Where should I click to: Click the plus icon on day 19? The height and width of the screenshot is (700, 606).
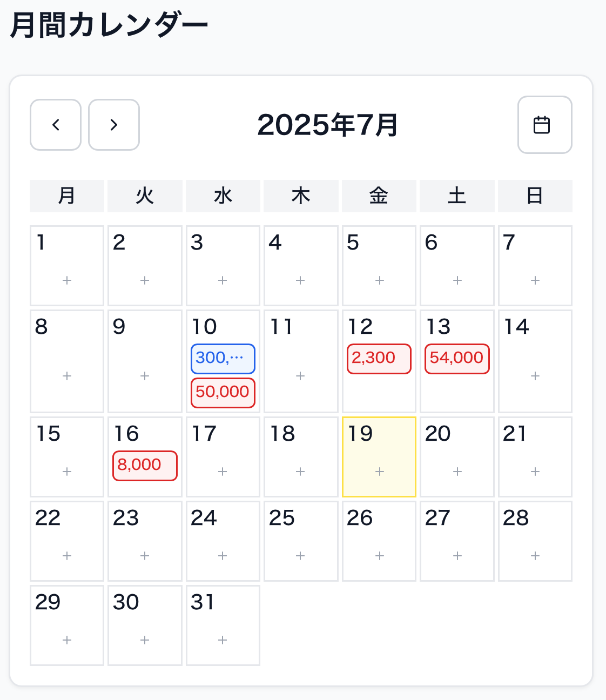point(380,472)
